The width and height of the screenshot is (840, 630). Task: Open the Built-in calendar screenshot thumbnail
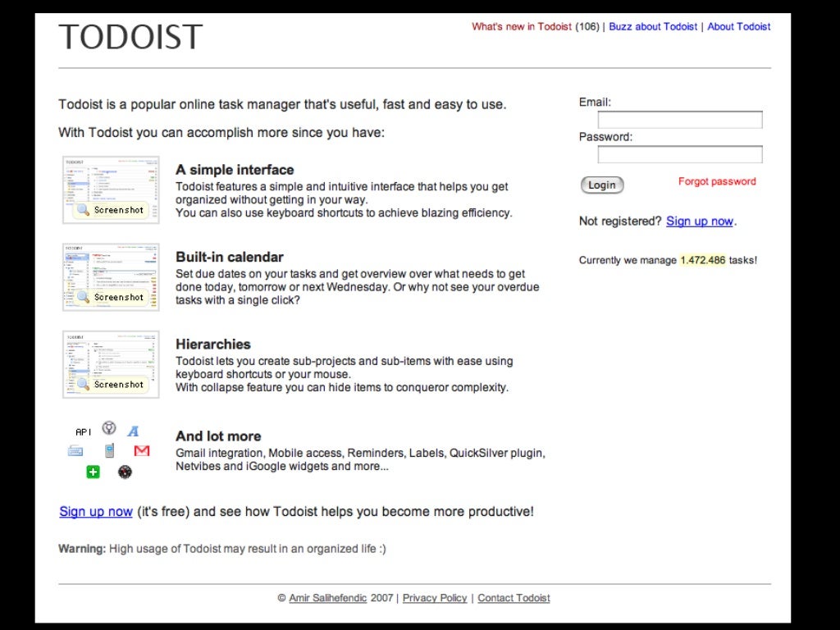pyautogui.click(x=111, y=277)
